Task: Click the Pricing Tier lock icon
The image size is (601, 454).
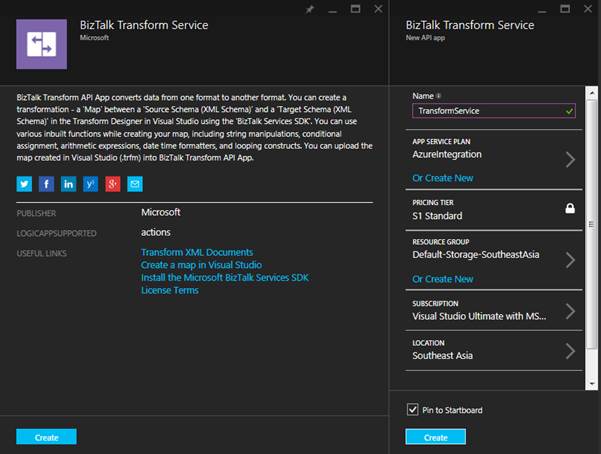Action: point(570,208)
